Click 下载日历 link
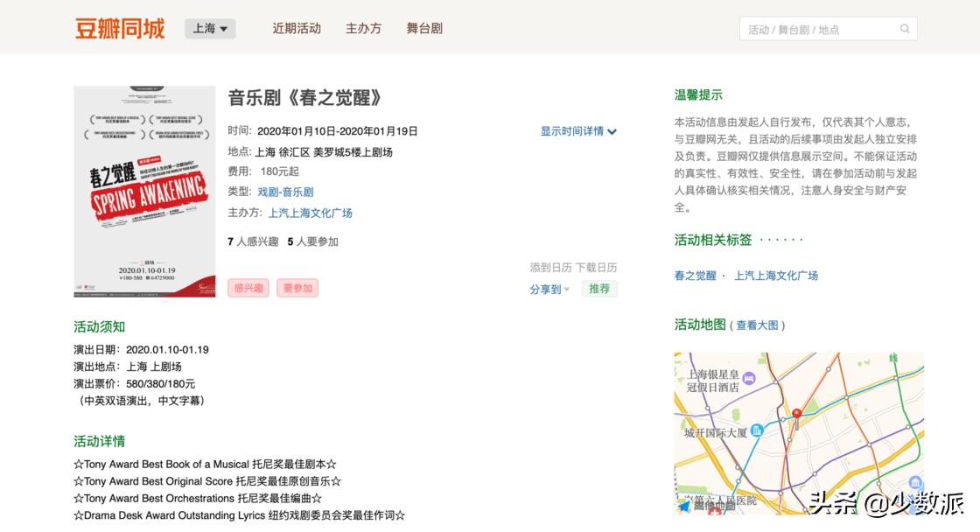980x532 pixels. (x=596, y=268)
